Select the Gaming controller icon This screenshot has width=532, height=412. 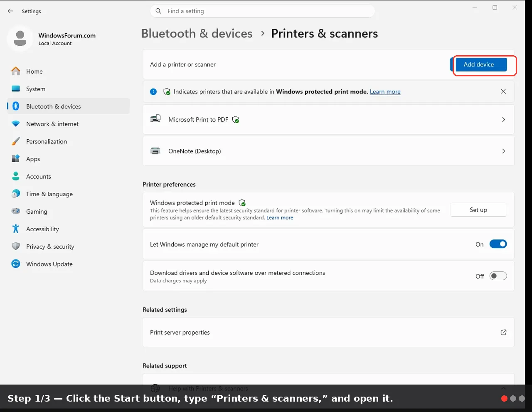[16, 211]
